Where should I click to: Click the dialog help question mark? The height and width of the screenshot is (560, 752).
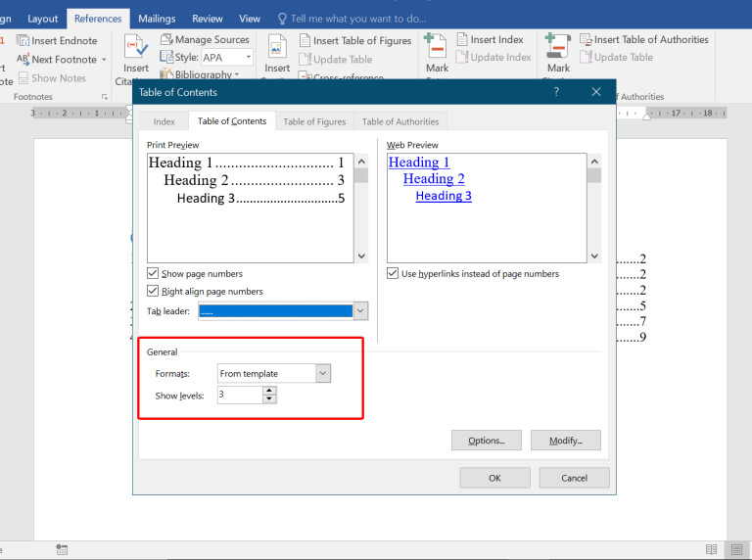click(557, 92)
